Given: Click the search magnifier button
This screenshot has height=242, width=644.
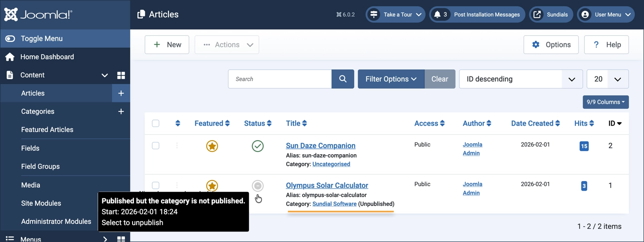Looking at the screenshot, I should [343, 79].
